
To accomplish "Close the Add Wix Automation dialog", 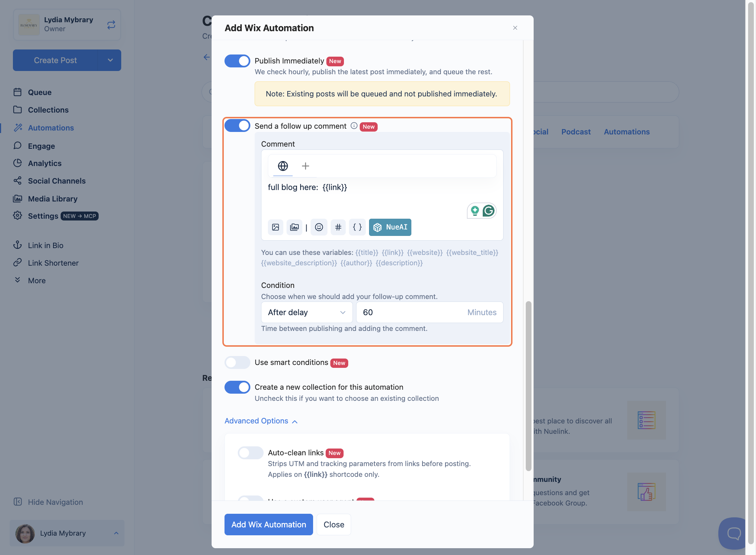I will pyautogui.click(x=515, y=28).
